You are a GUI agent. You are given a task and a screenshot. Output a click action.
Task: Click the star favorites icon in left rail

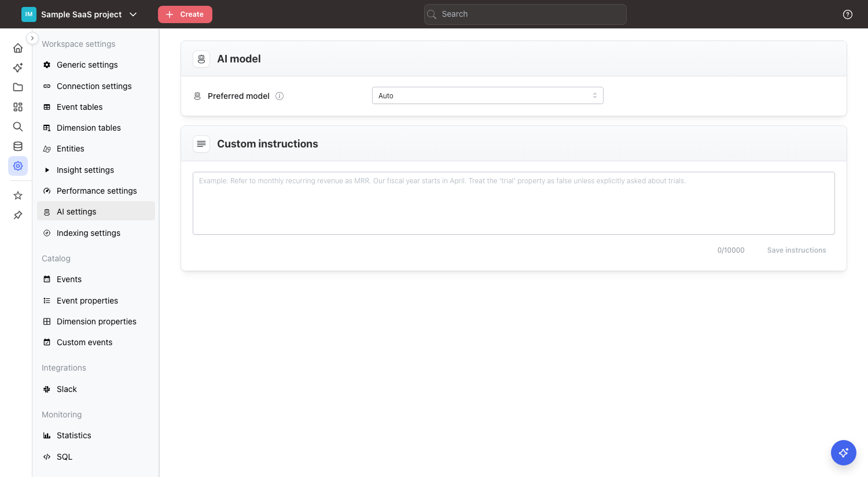[18, 195]
